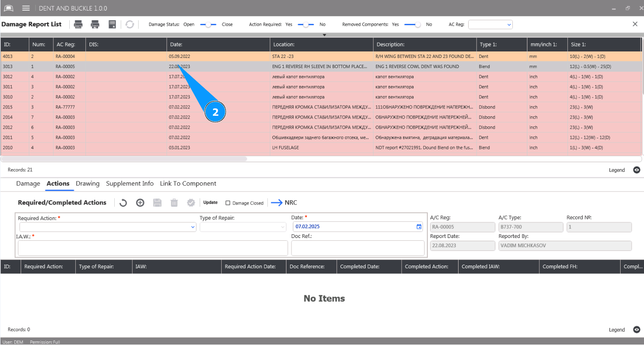Viewport: 644px width, 345px height.
Task: Click the Reported By VADIM MICHKASOV field
Action: coord(565,246)
